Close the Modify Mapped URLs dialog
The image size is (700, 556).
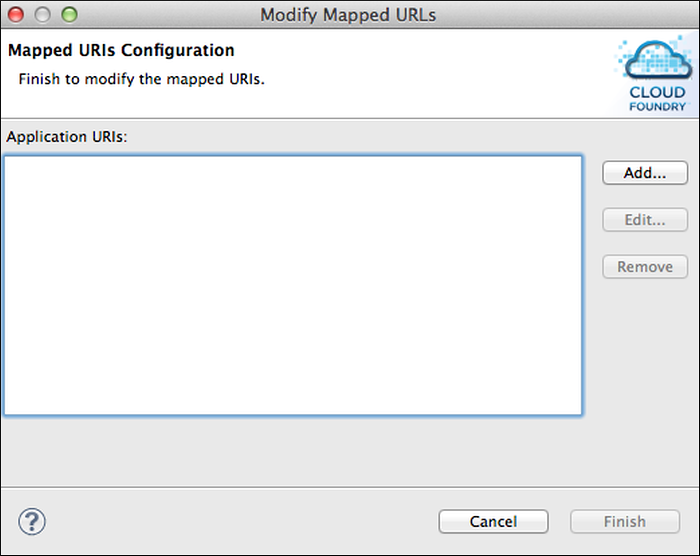click(20, 15)
